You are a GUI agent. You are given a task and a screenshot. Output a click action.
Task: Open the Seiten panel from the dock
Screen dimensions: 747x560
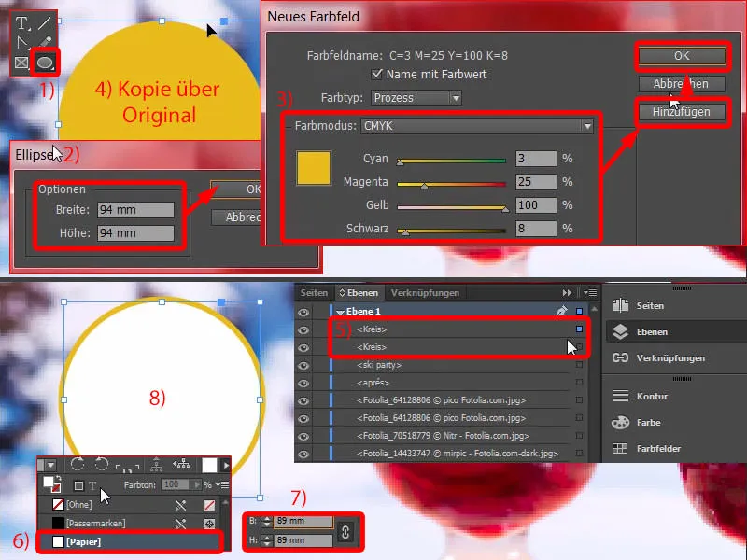coord(639,306)
